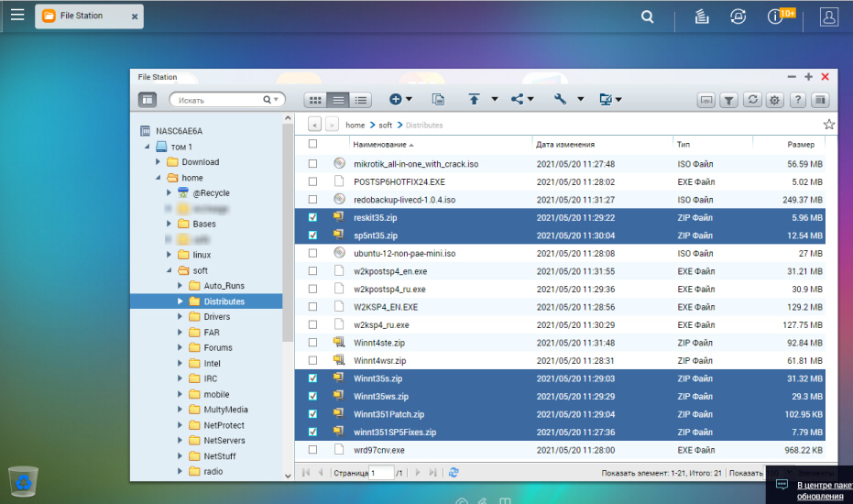Click the share toolbar icon
This screenshot has height=504, width=853.
coord(517,99)
